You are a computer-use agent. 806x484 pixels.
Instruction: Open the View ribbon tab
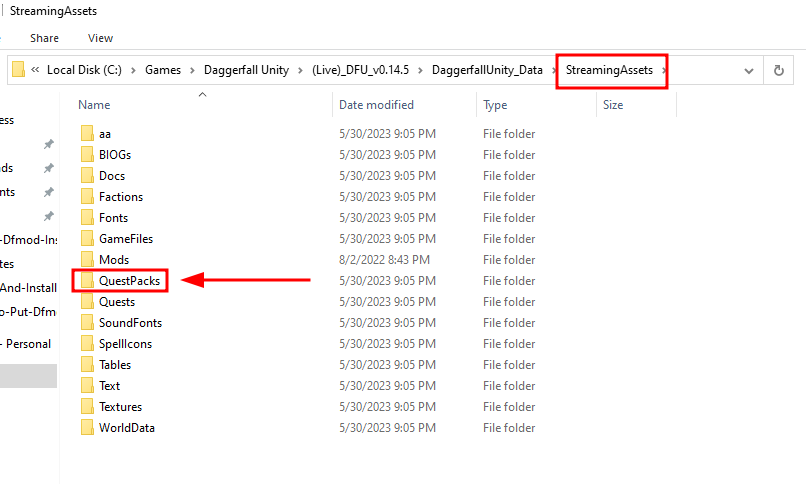(x=100, y=38)
